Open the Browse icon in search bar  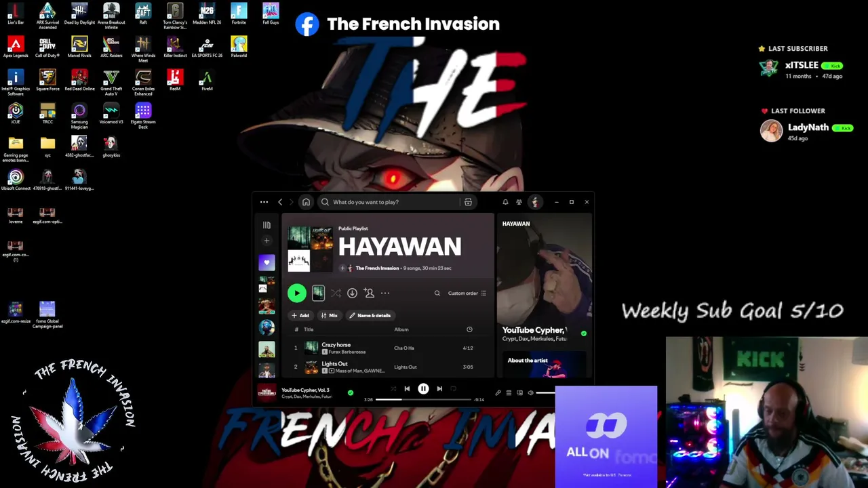click(468, 202)
